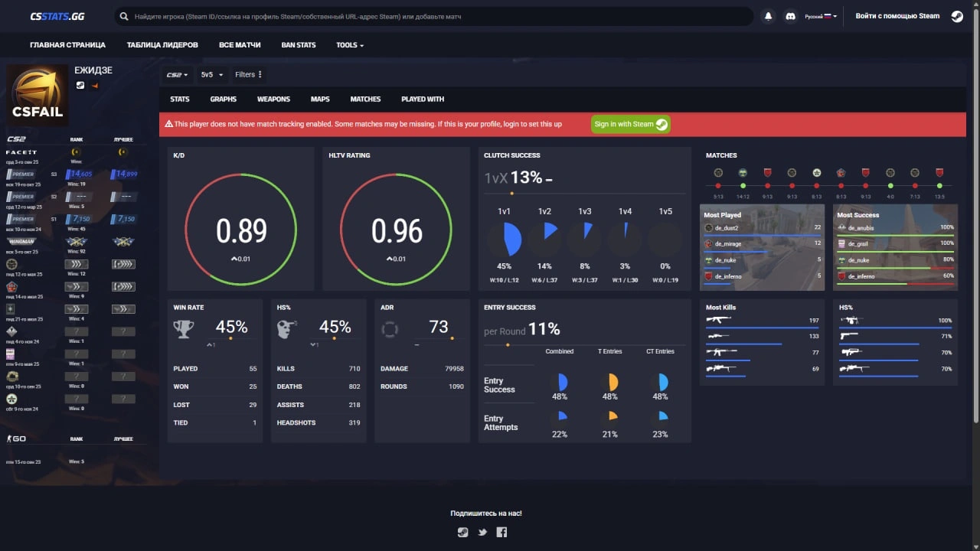Click the Faceit icon under player name
The width and height of the screenshot is (980, 551).
point(95,85)
